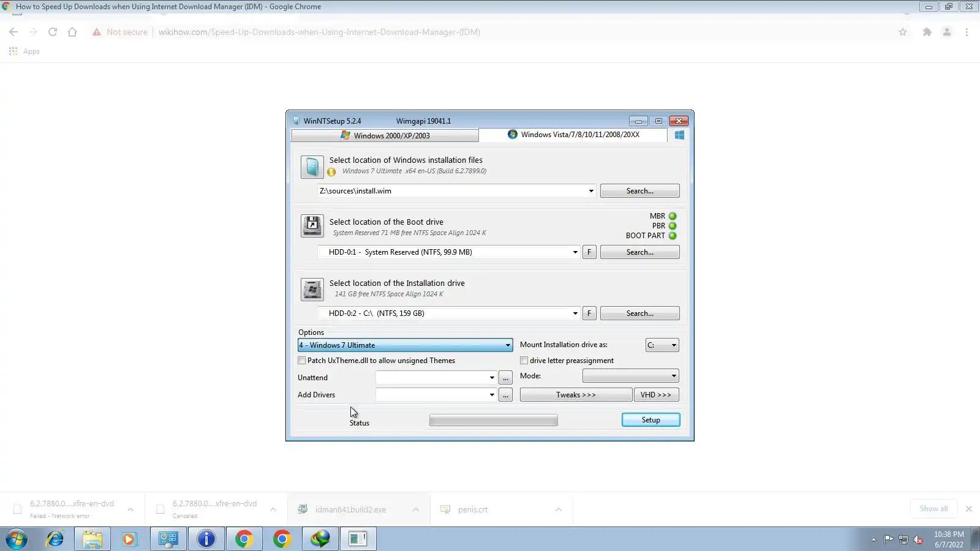The image size is (980, 551).
Task: Click the Setup button
Action: (651, 420)
